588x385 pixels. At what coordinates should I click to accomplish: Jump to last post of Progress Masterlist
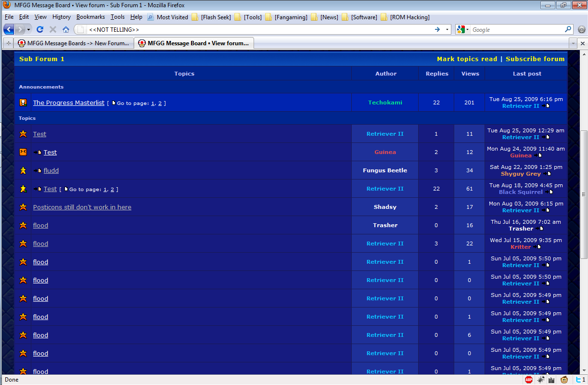pos(545,106)
